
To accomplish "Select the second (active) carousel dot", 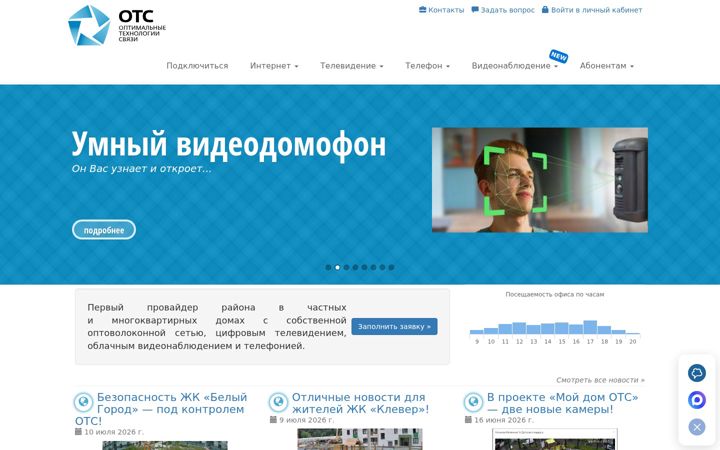I will coord(338,267).
